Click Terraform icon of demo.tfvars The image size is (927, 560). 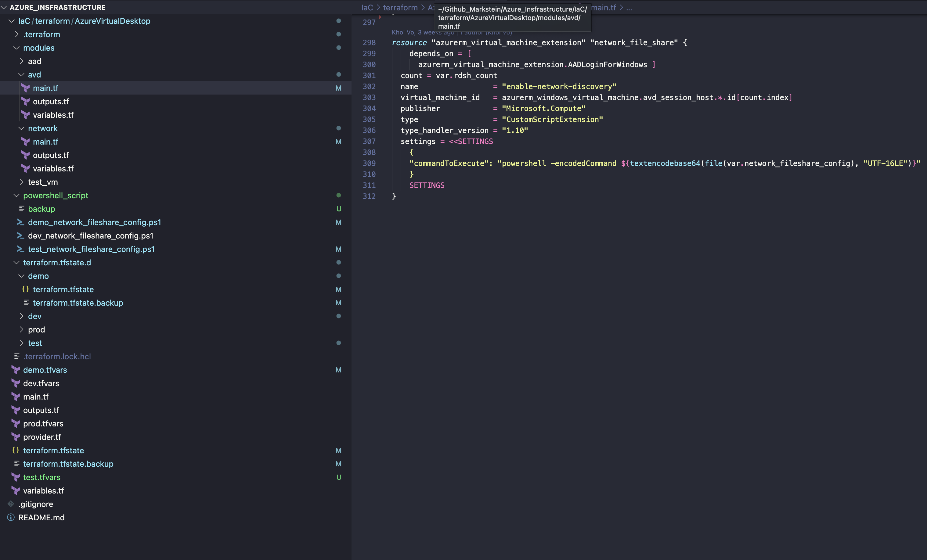click(16, 370)
